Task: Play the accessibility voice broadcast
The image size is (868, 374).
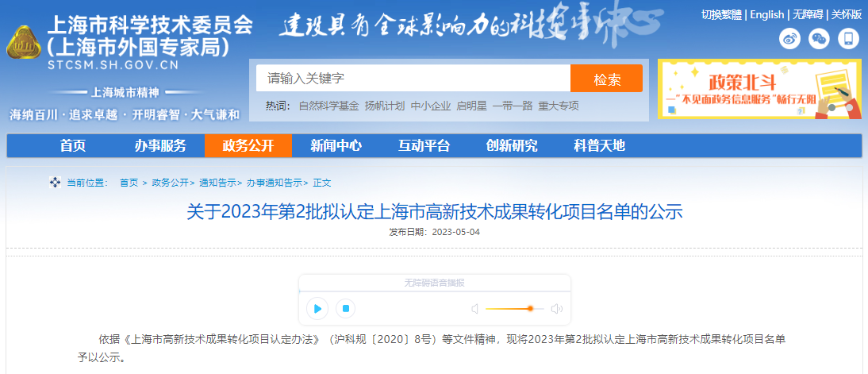Action: coord(317,308)
